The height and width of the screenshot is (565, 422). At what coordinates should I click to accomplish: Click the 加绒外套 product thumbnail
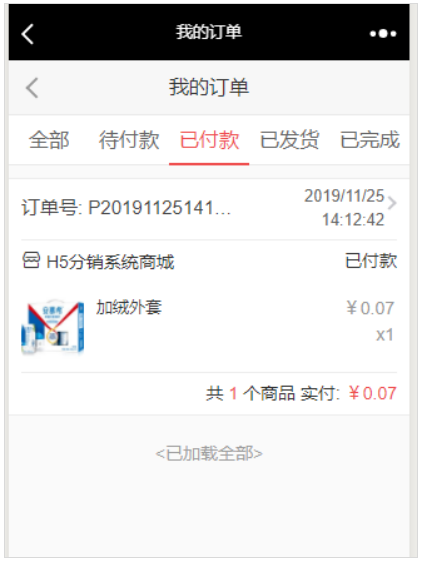(53, 327)
